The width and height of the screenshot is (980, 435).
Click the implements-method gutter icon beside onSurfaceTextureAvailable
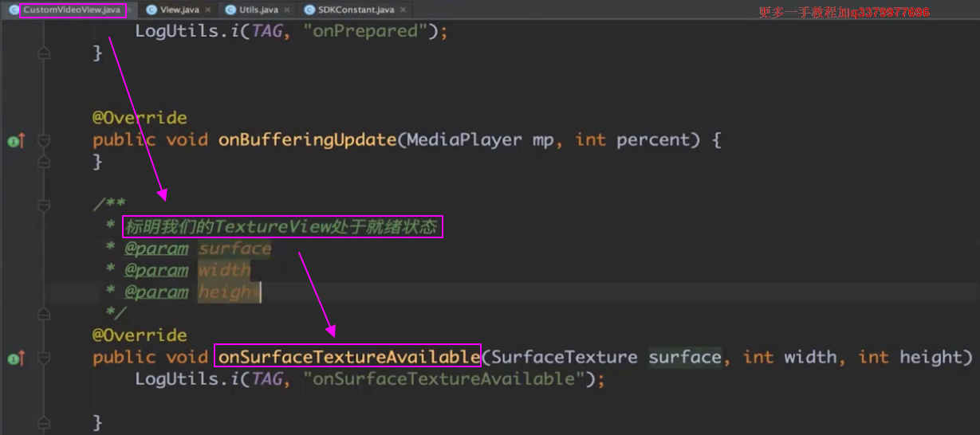point(15,358)
